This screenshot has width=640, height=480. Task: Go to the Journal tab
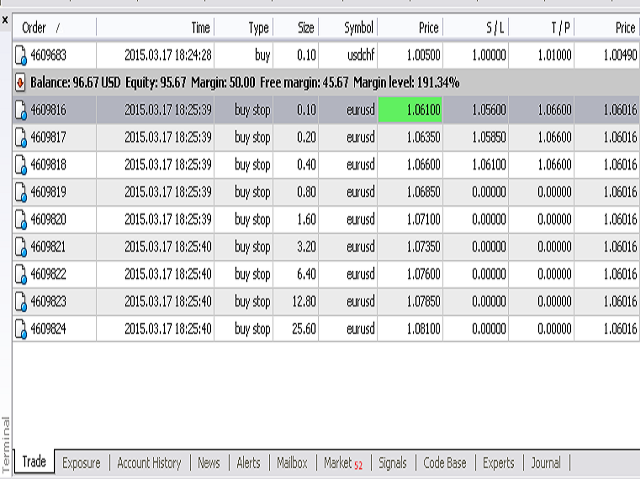point(545,463)
